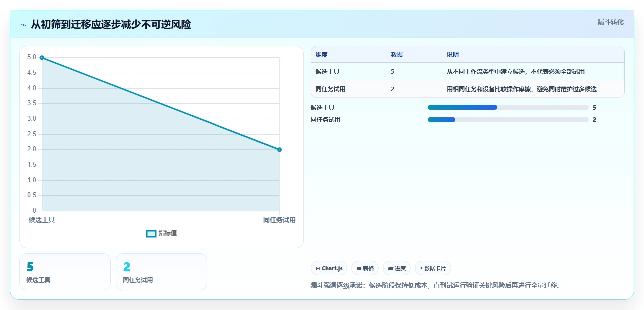644x310 pixels.
Task: Click the footer note starting 漏斗强调逐级承诺
Action: point(436,286)
